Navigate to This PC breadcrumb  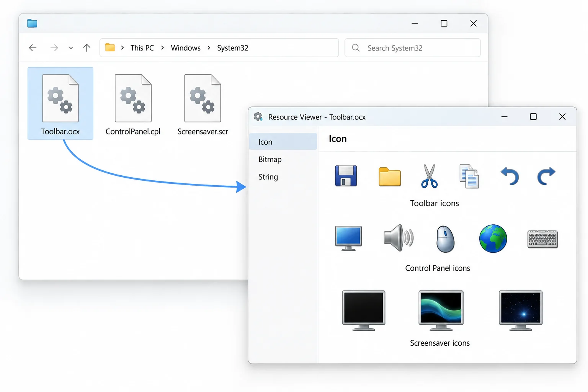coord(142,48)
